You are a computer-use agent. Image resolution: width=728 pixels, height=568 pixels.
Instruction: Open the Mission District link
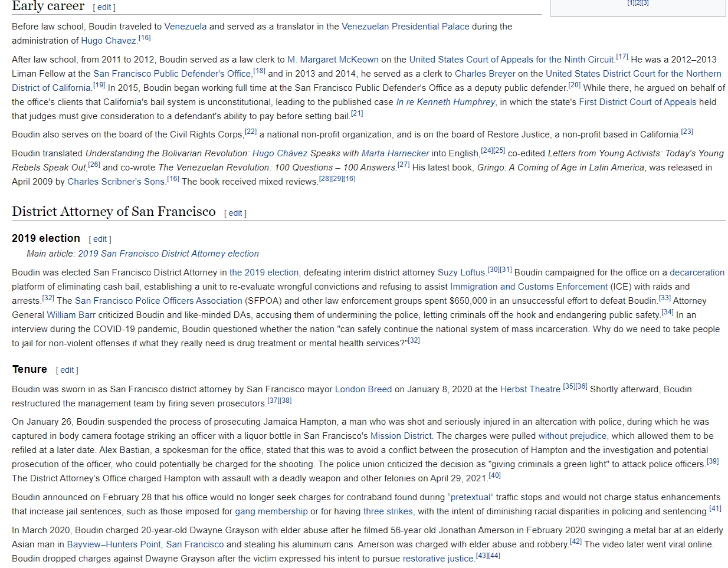tap(401, 436)
